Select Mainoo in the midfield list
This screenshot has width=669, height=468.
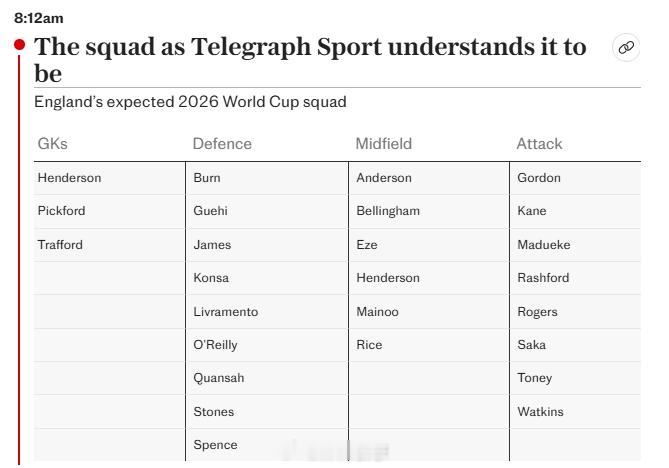coord(378,312)
